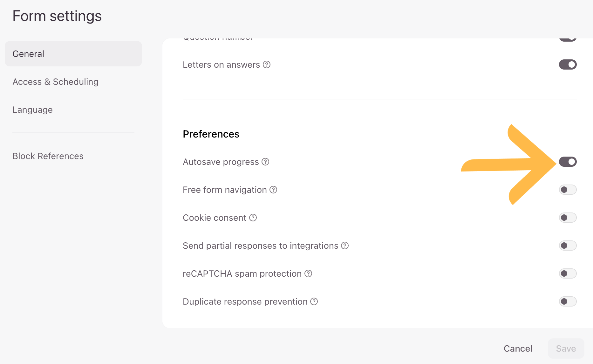Click the Cancel button
Viewport: 593px width, 364px height.
tap(518, 348)
